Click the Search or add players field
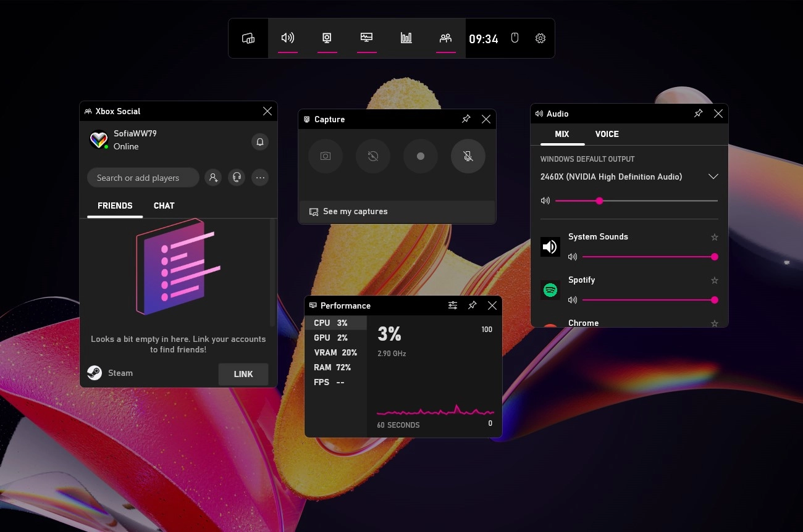The width and height of the screenshot is (803, 532). point(143,178)
